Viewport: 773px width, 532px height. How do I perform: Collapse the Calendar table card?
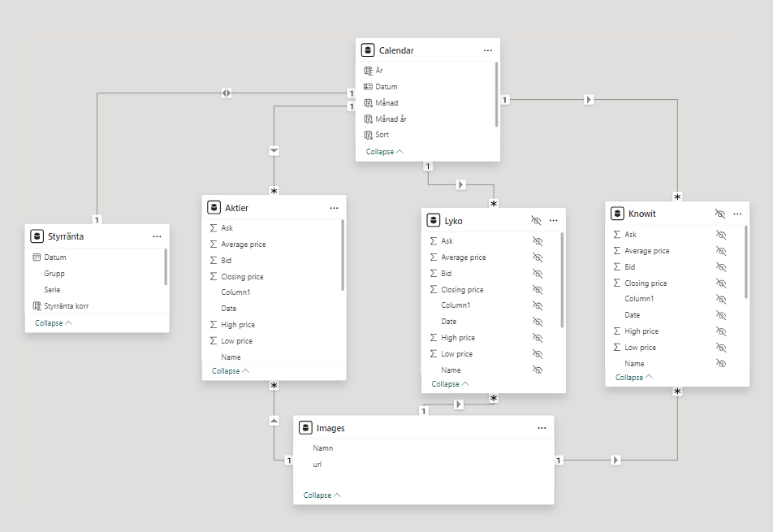[x=385, y=151]
